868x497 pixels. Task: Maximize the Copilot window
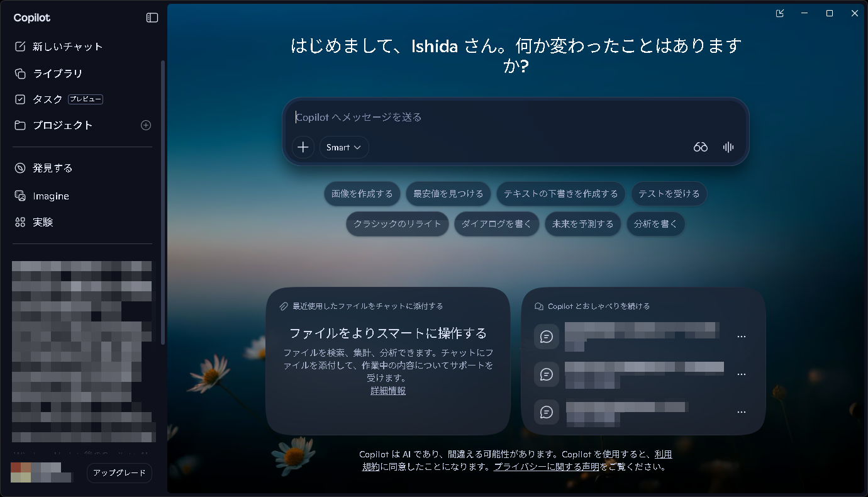(x=830, y=13)
